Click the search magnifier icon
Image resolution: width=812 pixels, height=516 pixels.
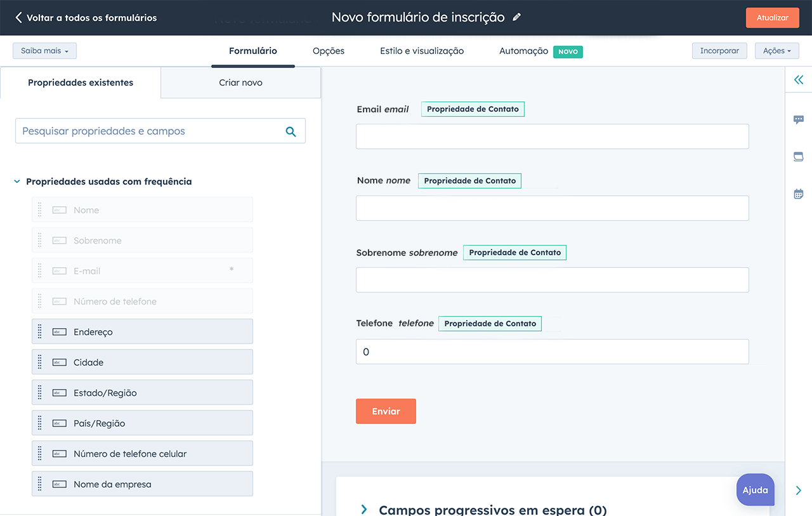(291, 131)
